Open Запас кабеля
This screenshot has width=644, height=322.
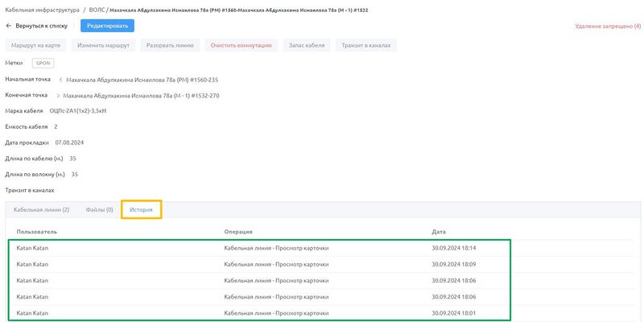pyautogui.click(x=307, y=45)
